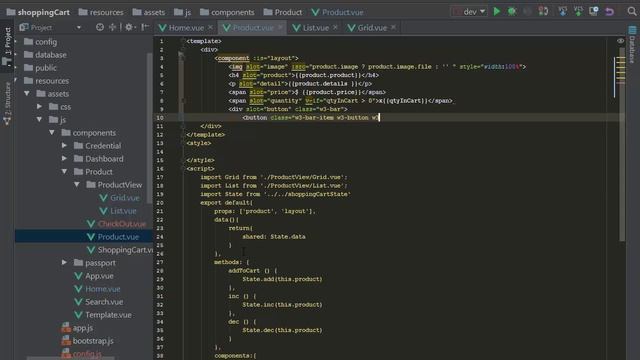The image size is (640, 360).
Task: Close the Product.vue tab
Action: (280, 27)
